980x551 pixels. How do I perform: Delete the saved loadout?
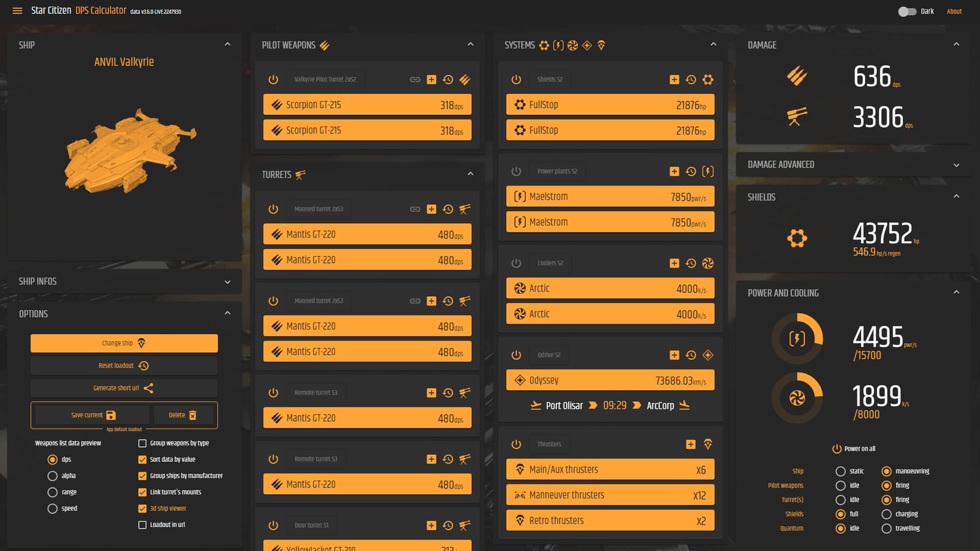[x=183, y=415]
